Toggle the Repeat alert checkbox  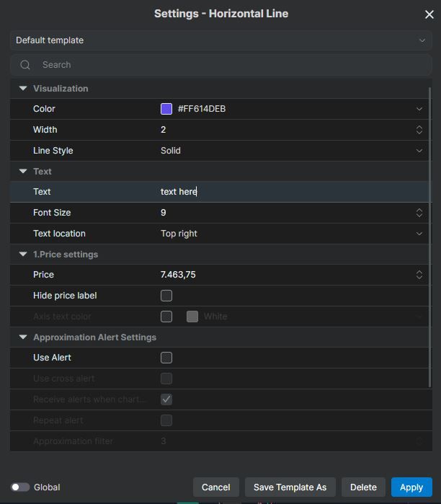tap(166, 420)
